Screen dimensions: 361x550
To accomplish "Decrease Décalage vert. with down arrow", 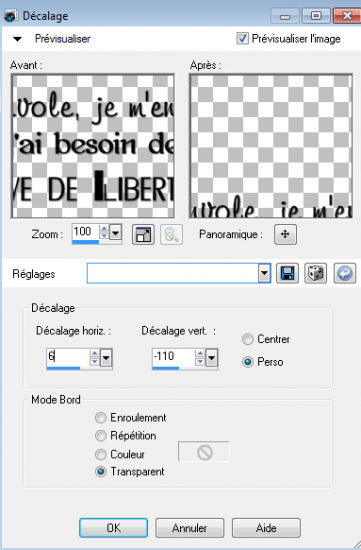I will click(x=200, y=361).
